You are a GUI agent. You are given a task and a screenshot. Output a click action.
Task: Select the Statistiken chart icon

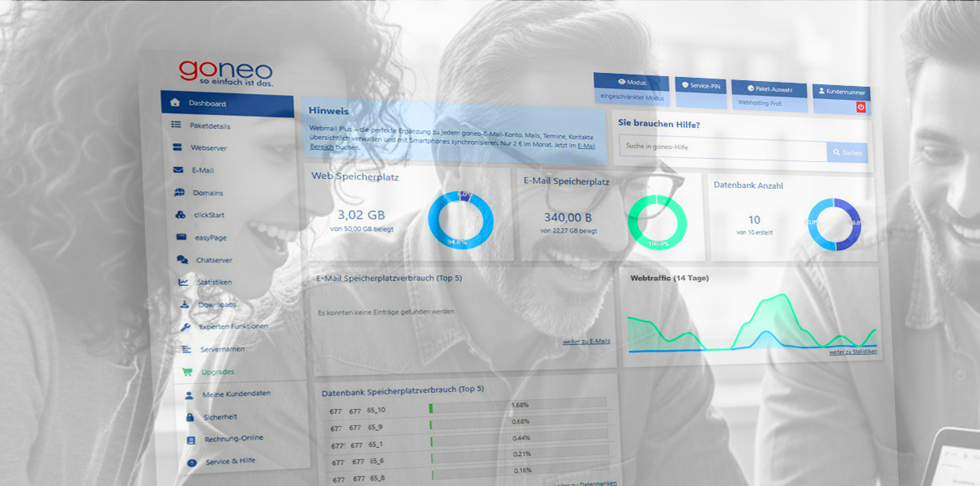(183, 282)
